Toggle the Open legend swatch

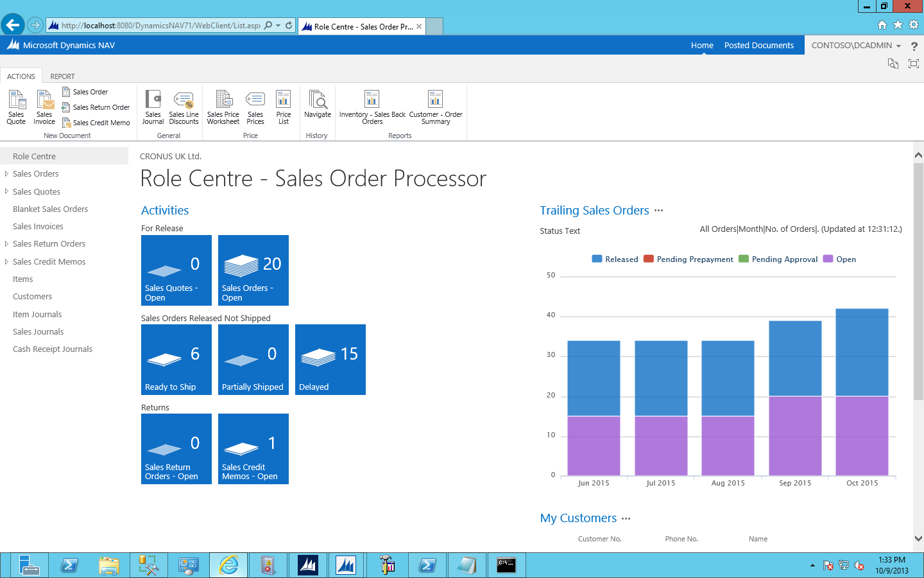pyautogui.click(x=828, y=259)
